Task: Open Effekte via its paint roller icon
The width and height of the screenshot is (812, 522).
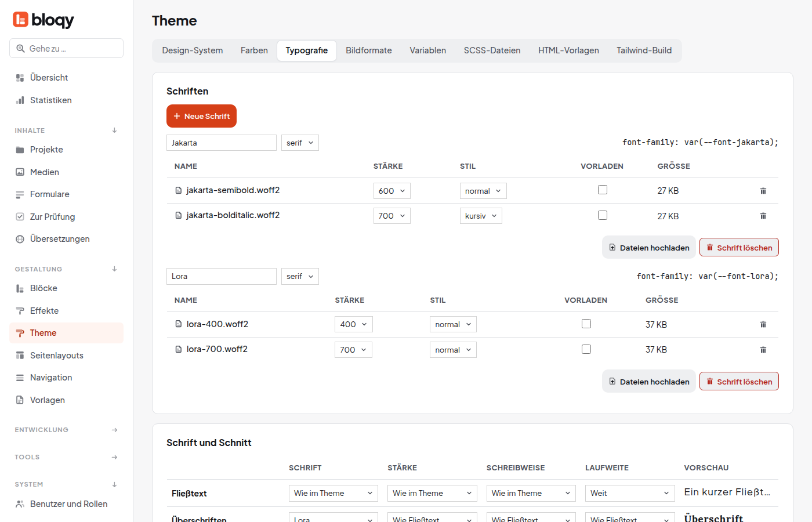Action: (20, 311)
